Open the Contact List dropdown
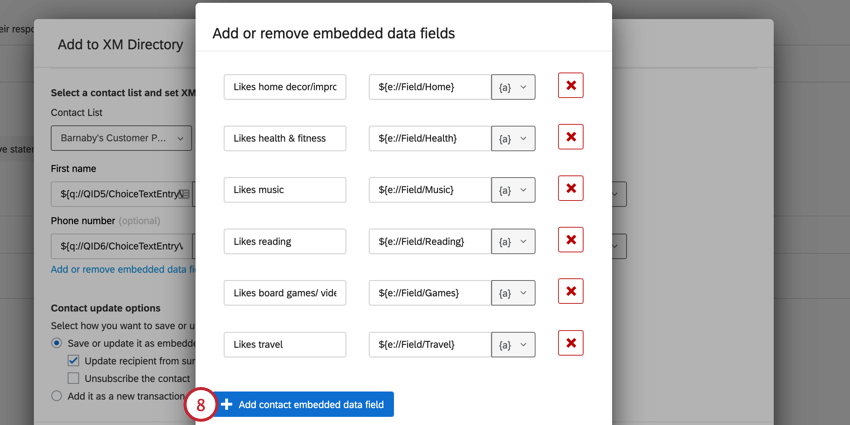 121,138
